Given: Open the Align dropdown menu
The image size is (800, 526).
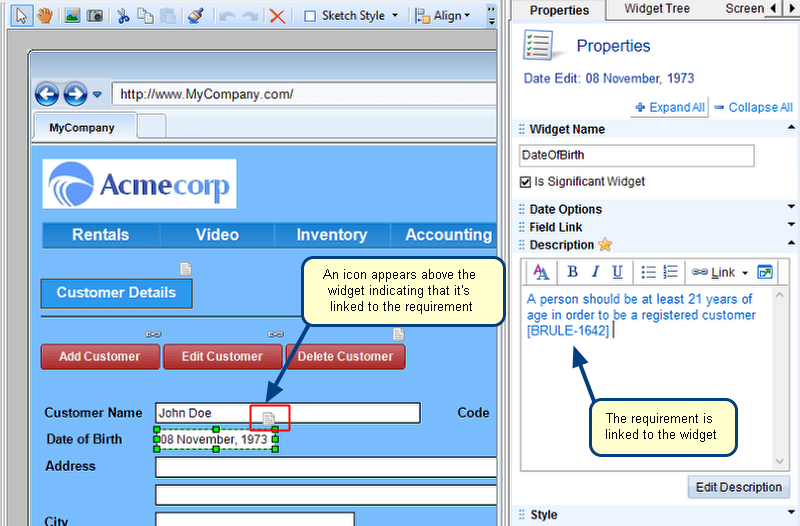Looking at the screenshot, I should pyautogui.click(x=443, y=16).
